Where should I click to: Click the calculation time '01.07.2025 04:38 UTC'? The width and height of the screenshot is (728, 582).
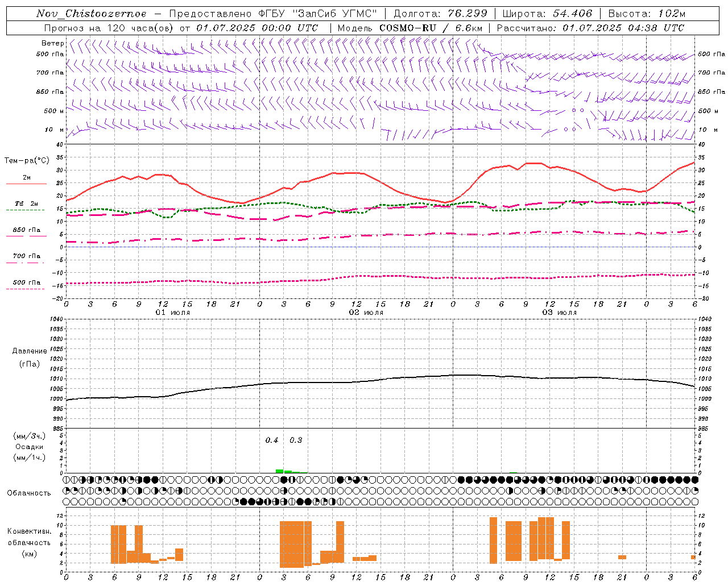click(x=623, y=28)
